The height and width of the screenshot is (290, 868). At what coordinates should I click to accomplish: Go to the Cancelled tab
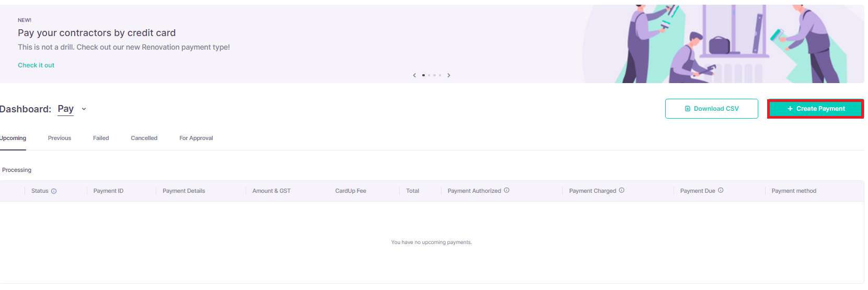coord(144,138)
